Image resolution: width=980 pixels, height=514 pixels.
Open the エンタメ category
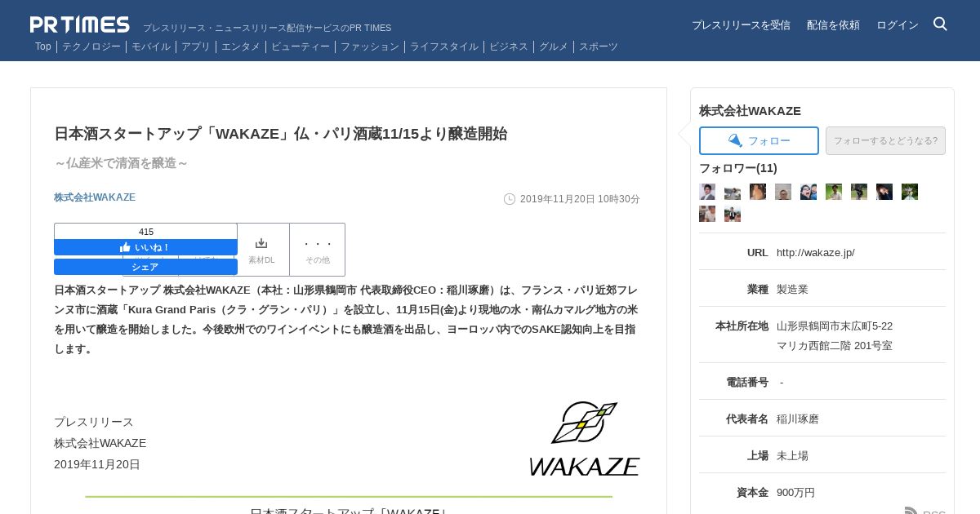click(x=241, y=47)
